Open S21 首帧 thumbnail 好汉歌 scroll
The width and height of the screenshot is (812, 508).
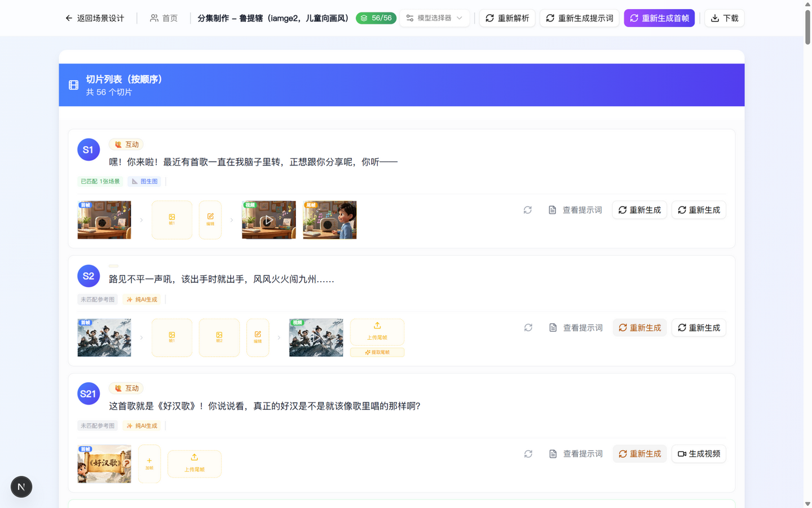tap(104, 464)
